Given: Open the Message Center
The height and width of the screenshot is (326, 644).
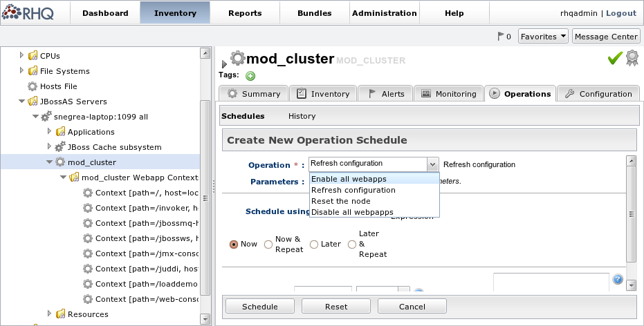Looking at the screenshot, I should point(606,37).
